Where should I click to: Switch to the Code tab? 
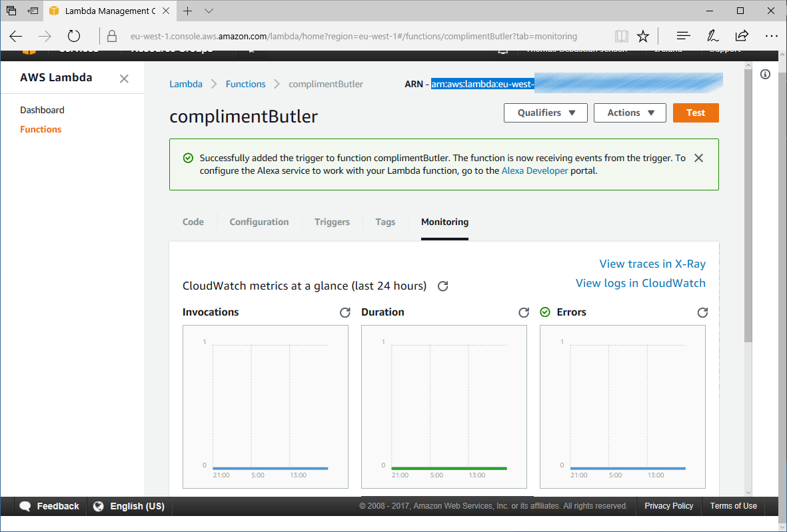pos(193,222)
